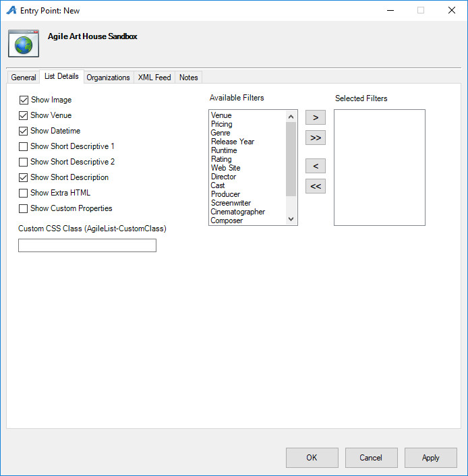
Task: Enable Show Short Descriptive 1
Action: point(24,146)
